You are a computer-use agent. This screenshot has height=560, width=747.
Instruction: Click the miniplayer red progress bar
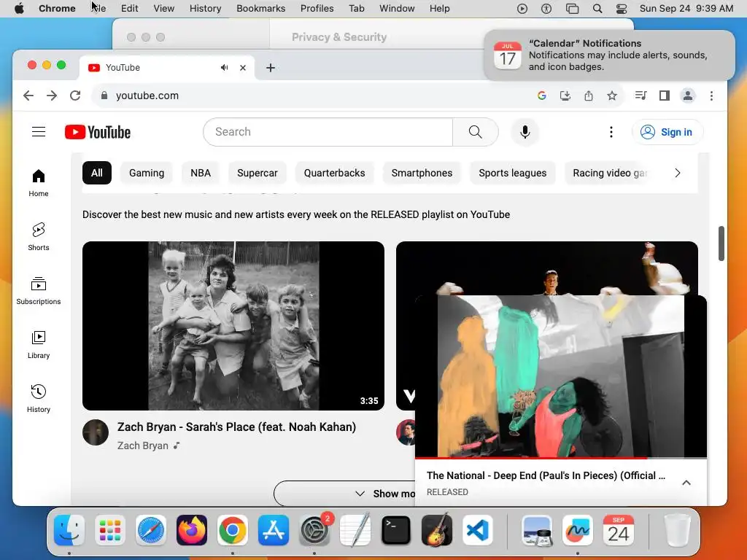[561, 458]
